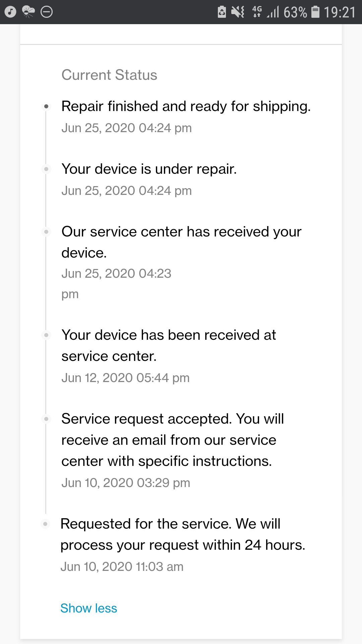Screen dimensions: 362x644
Task: Tap the muted sound status icon
Action: tap(238, 12)
